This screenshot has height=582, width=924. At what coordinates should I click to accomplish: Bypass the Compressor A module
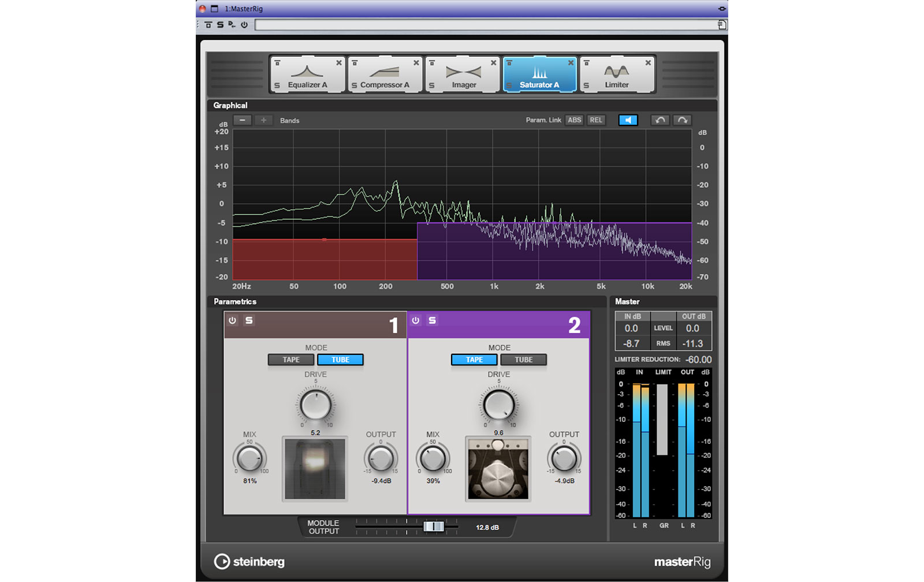click(355, 62)
